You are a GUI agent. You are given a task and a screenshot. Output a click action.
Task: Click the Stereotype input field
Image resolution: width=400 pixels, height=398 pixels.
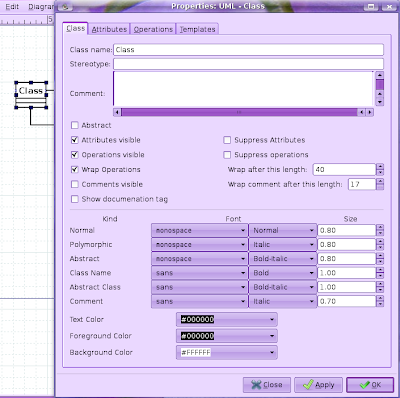click(x=248, y=64)
